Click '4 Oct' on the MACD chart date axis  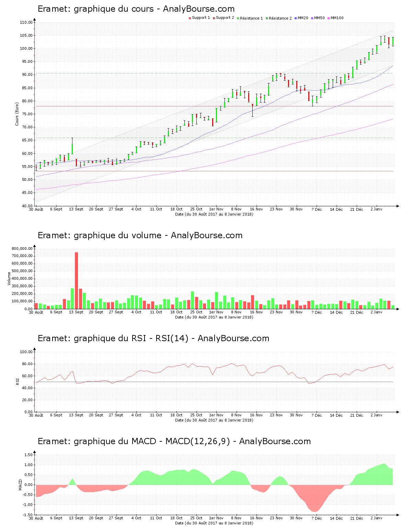(x=136, y=518)
